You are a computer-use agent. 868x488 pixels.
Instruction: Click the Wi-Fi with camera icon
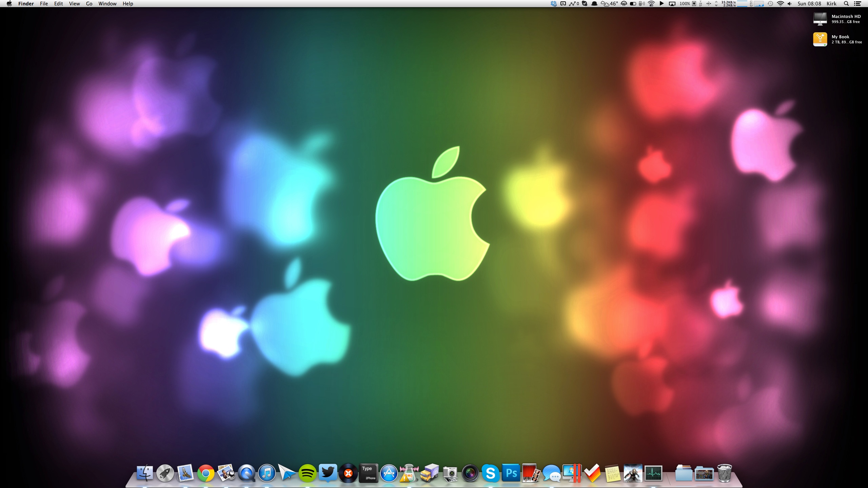651,4
